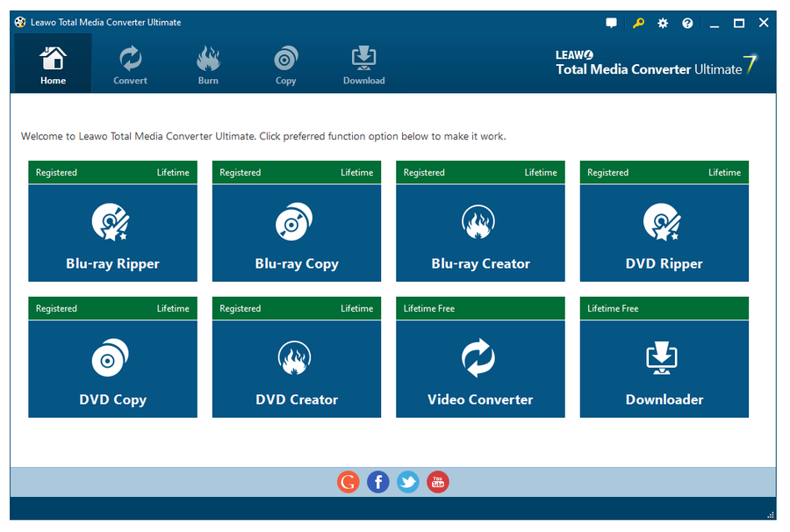Go to the Copy tab

tap(285, 66)
